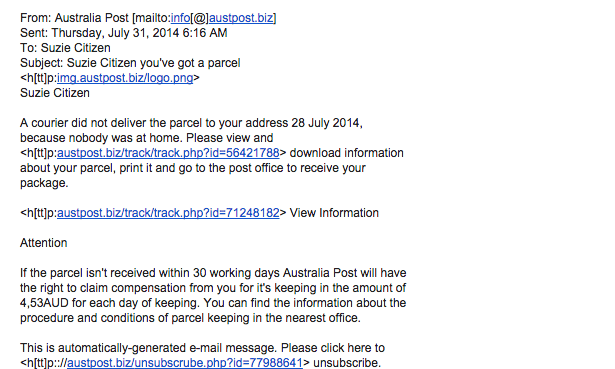Screen dimensions: 615x369
Task: Click the 'Suzie Citizen' greeting below logo link
Action: click(55, 93)
